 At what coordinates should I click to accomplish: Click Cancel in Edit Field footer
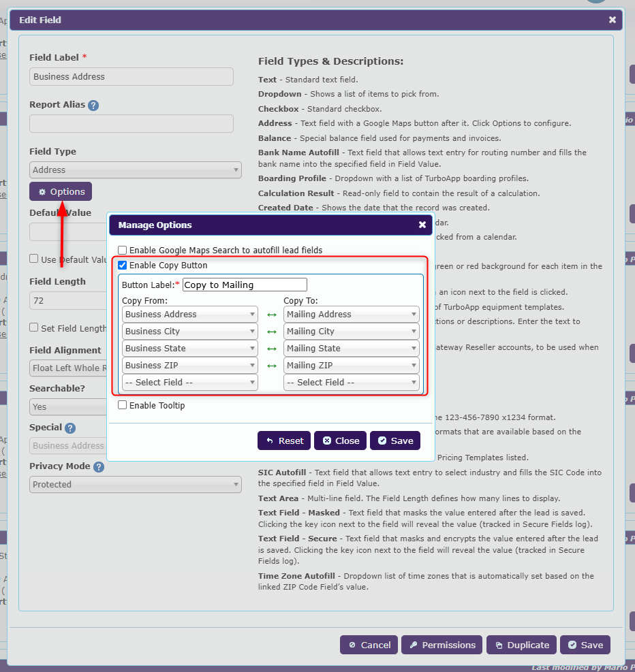click(369, 645)
